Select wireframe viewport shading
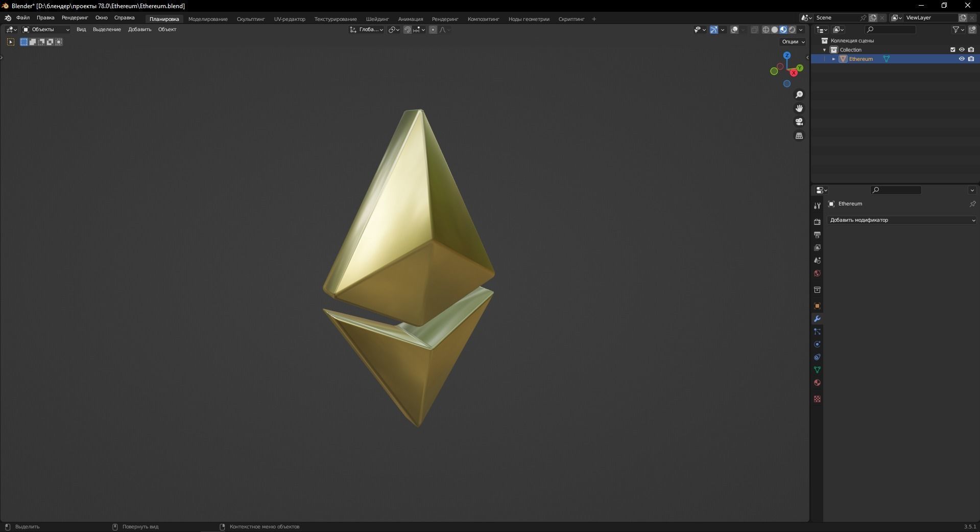This screenshot has height=532, width=980. pyautogui.click(x=766, y=30)
